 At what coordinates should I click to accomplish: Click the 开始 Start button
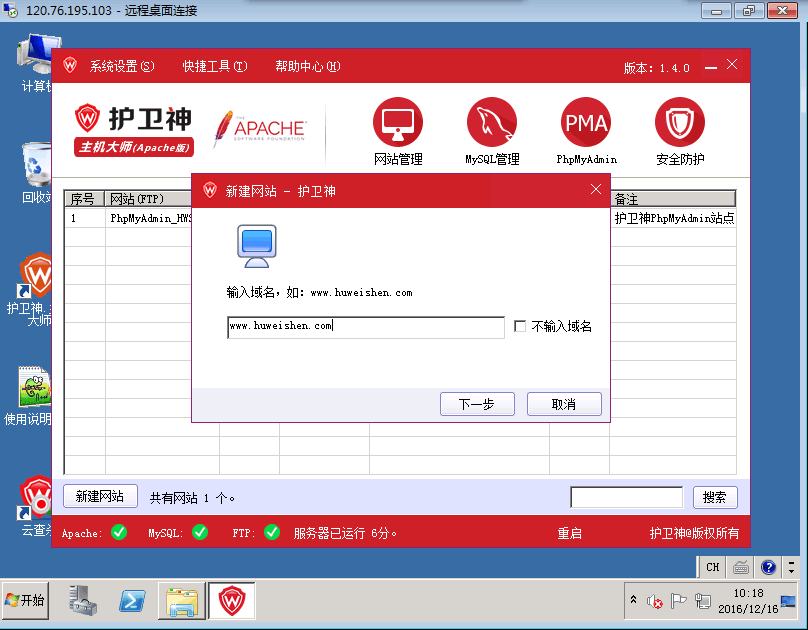point(25,600)
